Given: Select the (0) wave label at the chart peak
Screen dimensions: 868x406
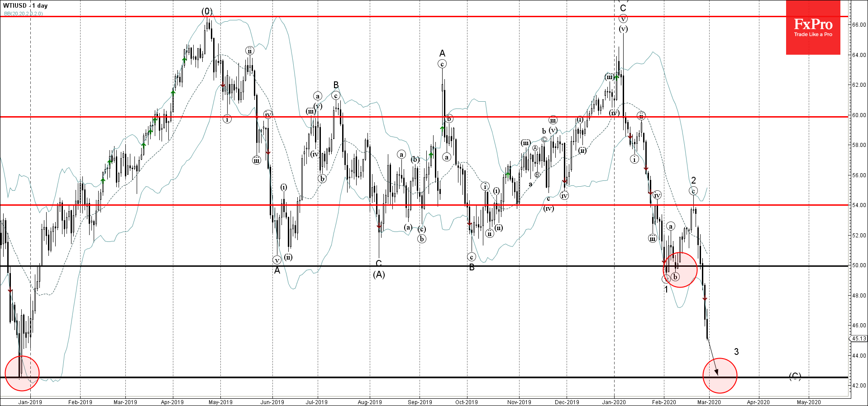Looking at the screenshot, I should pos(207,11).
